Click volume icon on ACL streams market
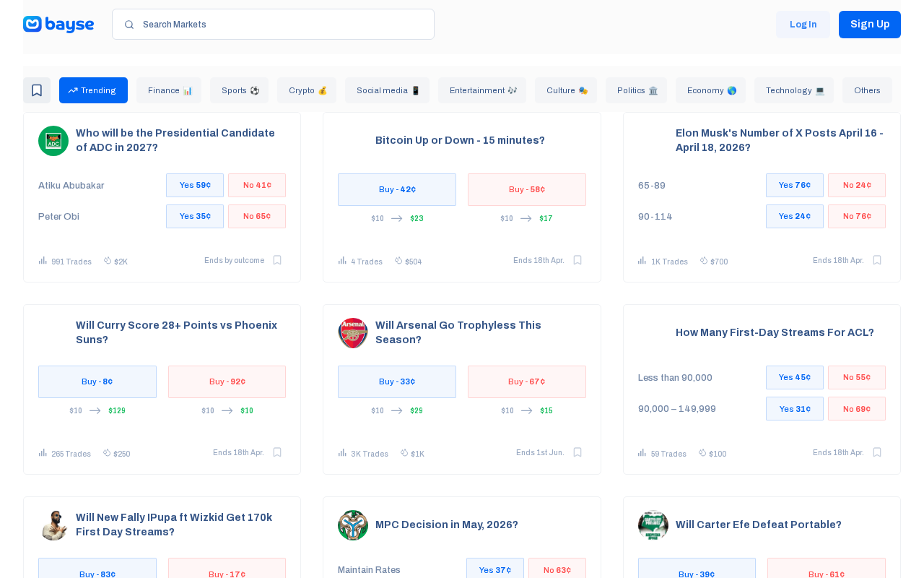Viewport: 924px width, 578px height. (702, 452)
